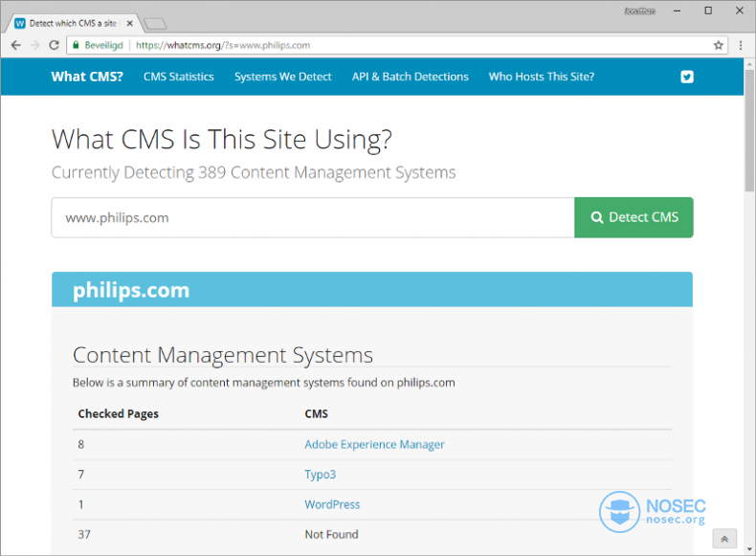Open the Chrome three-dot menu

click(741, 45)
